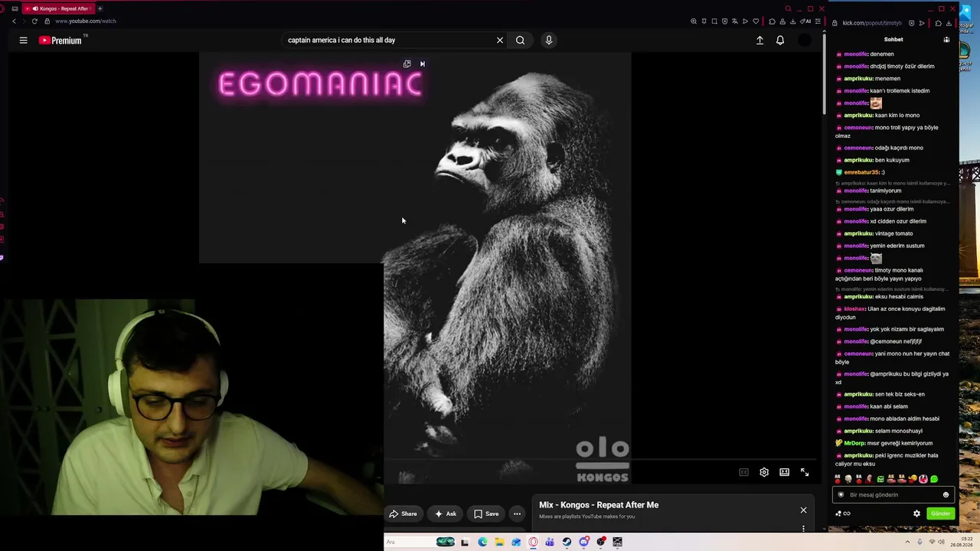Click the next-video skip icon on player
This screenshot has width=980, height=551.
pyautogui.click(x=423, y=64)
